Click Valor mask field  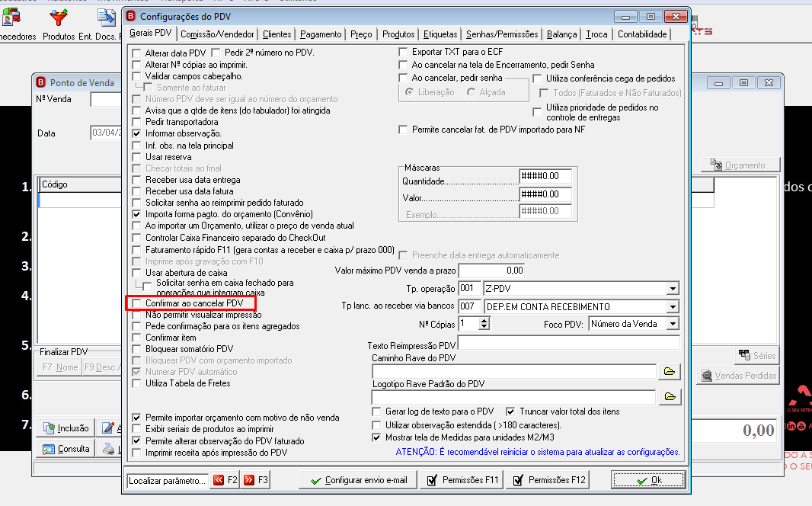pos(546,194)
